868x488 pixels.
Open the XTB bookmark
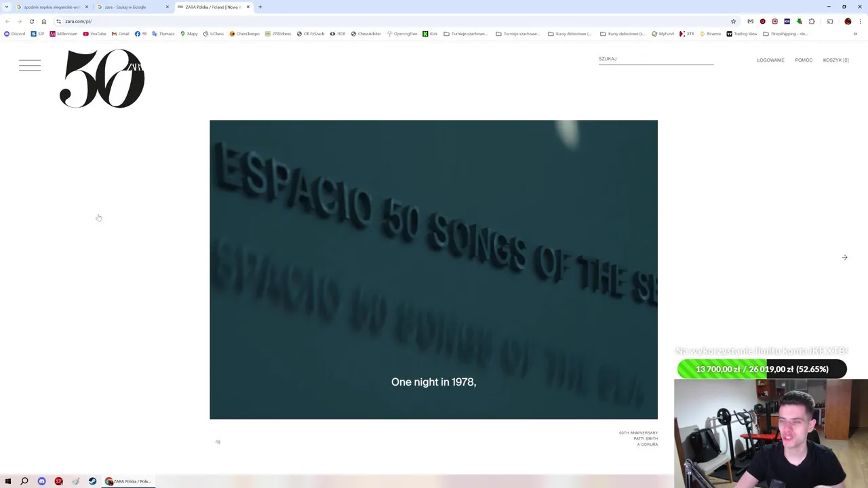(x=687, y=34)
